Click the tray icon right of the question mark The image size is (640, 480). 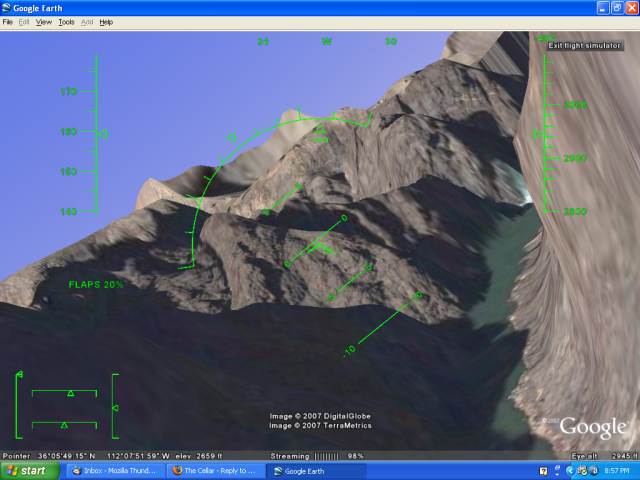point(557,471)
